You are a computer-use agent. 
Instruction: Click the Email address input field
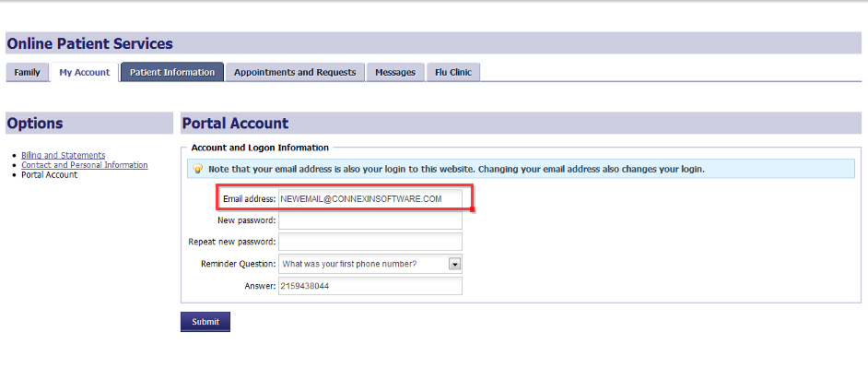pyautogui.click(x=369, y=198)
